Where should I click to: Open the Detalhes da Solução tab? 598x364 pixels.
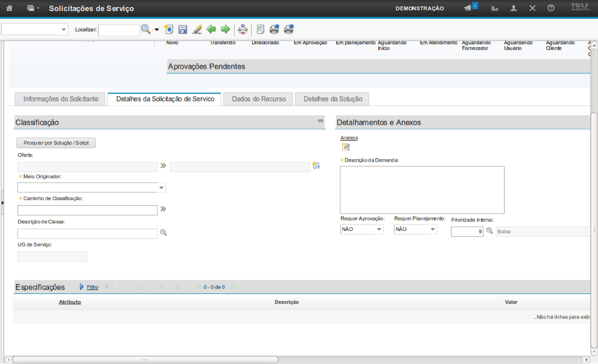(332, 99)
